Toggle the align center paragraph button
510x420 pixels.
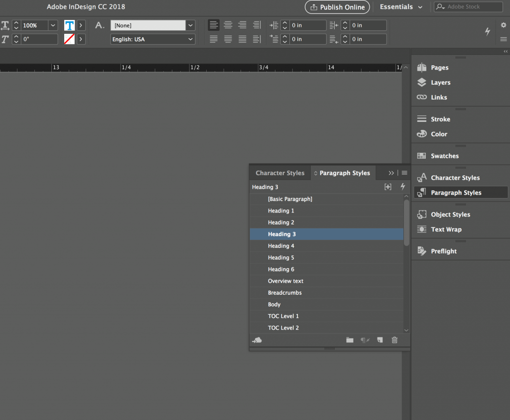point(228,25)
